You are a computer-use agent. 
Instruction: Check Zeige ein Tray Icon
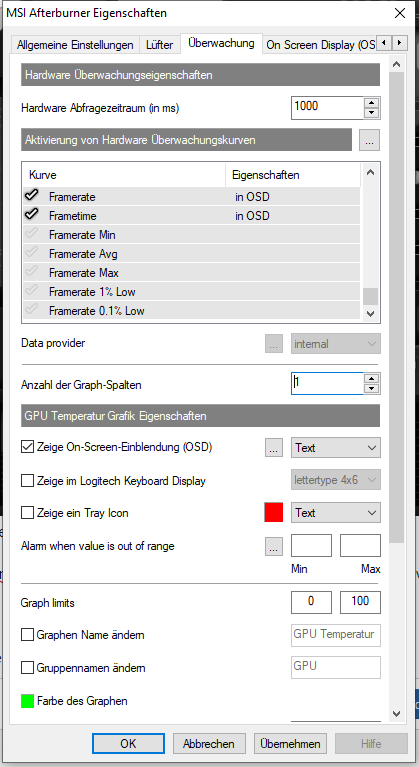click(x=27, y=514)
